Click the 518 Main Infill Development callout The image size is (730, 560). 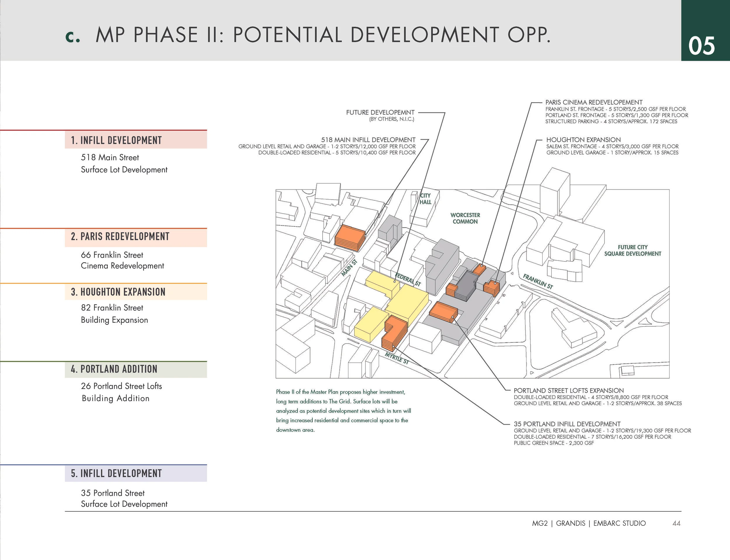coord(368,140)
